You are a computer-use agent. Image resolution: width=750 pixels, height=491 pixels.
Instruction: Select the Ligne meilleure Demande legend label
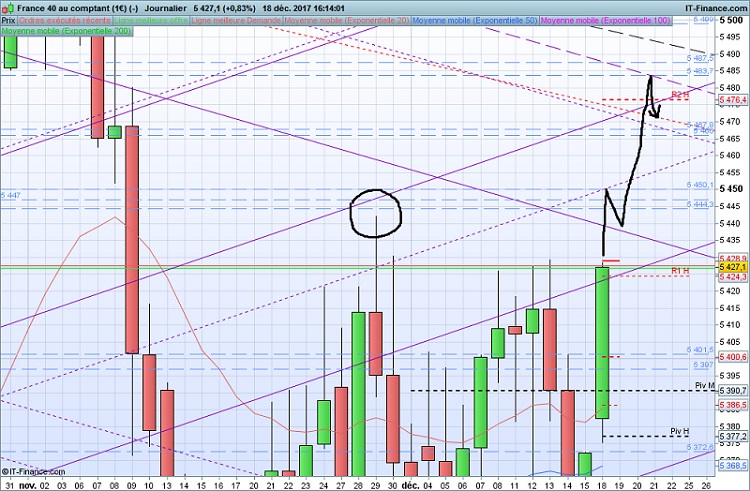click(236, 21)
